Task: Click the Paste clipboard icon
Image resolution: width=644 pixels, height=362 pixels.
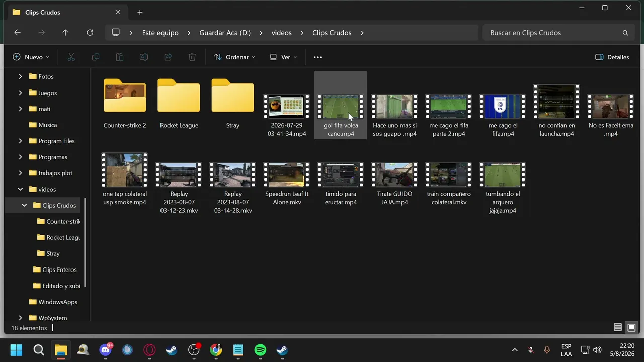Action: [120, 57]
